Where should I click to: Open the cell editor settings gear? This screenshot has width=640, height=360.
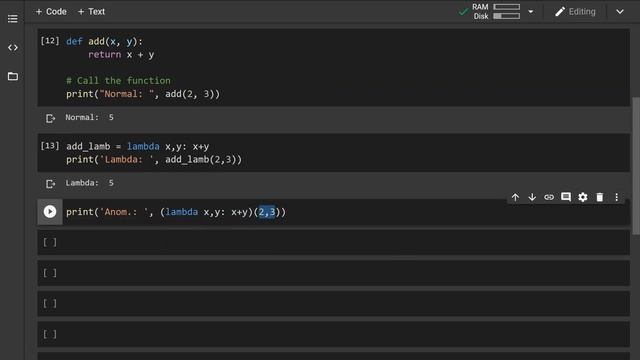click(x=583, y=198)
